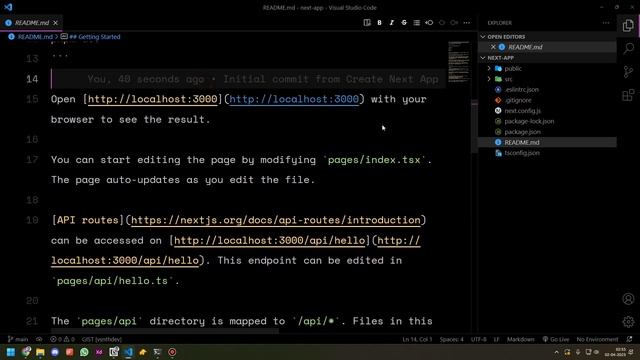
Task: Click the GIST status bar entry
Action: tap(102, 339)
